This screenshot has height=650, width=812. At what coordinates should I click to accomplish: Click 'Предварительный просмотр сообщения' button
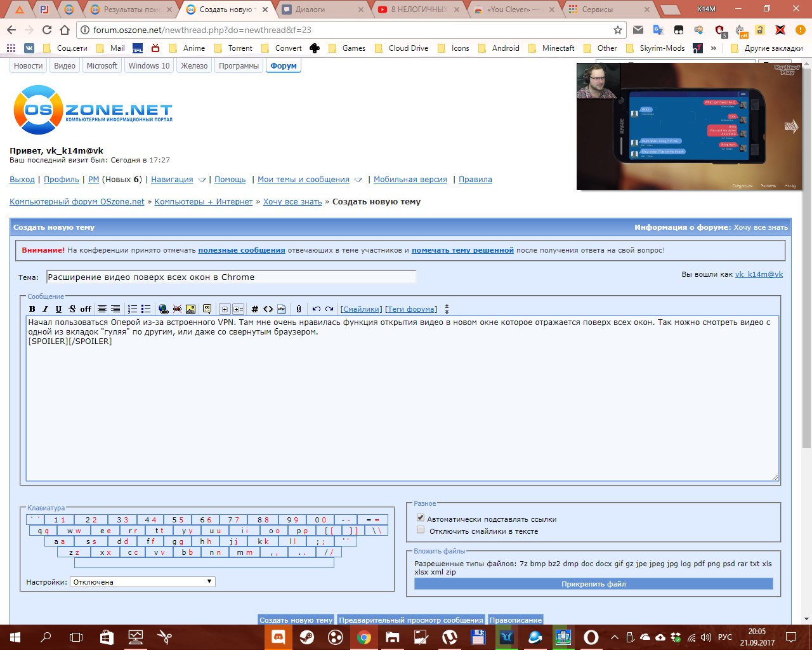click(411, 620)
